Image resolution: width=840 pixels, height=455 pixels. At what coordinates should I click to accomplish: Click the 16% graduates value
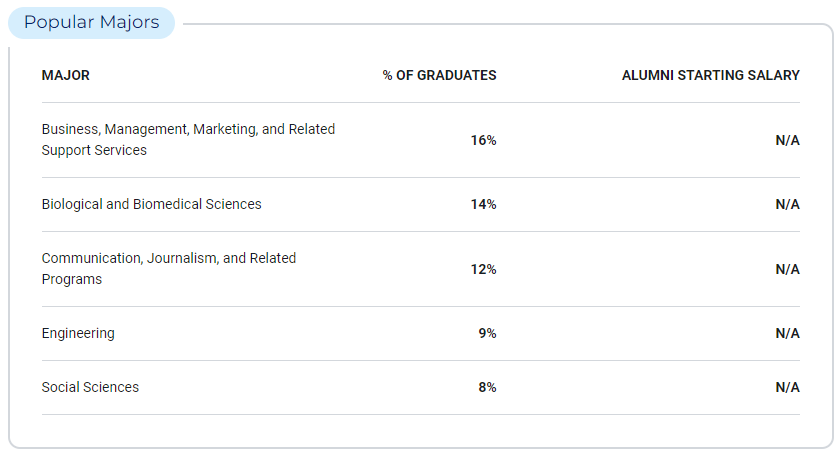pyautogui.click(x=483, y=140)
